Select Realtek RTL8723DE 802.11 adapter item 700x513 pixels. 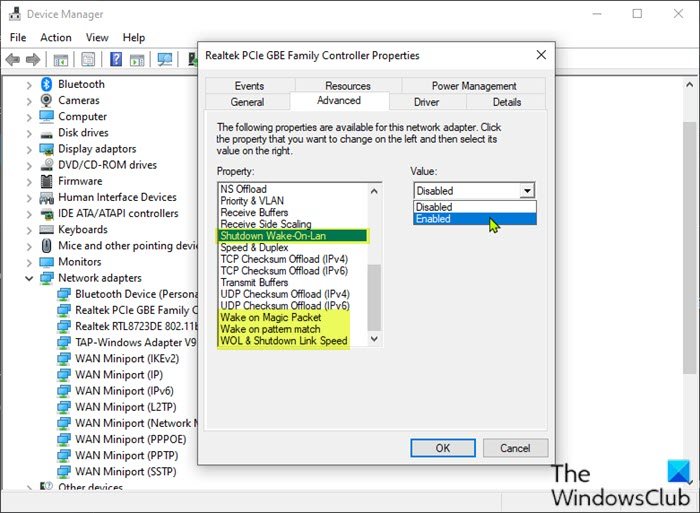click(136, 326)
